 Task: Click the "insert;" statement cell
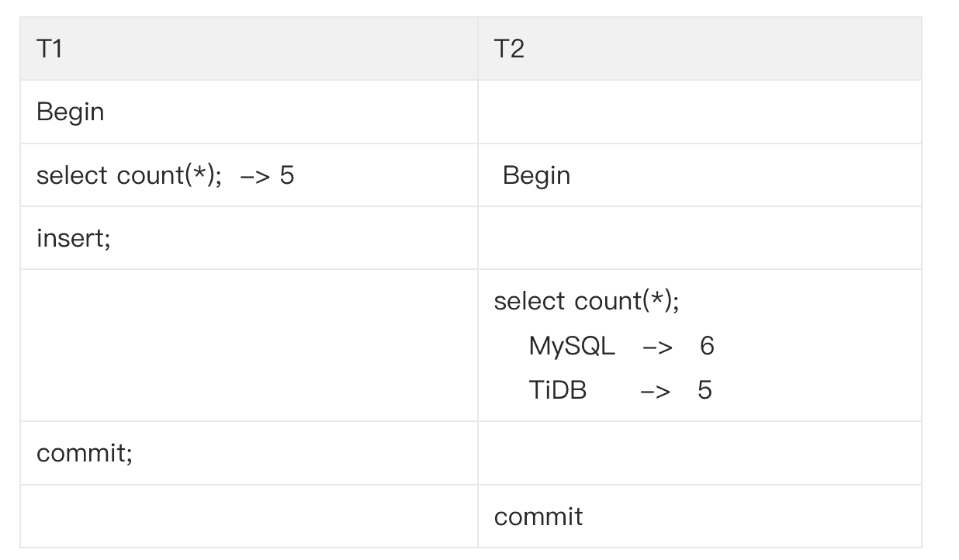(74, 238)
